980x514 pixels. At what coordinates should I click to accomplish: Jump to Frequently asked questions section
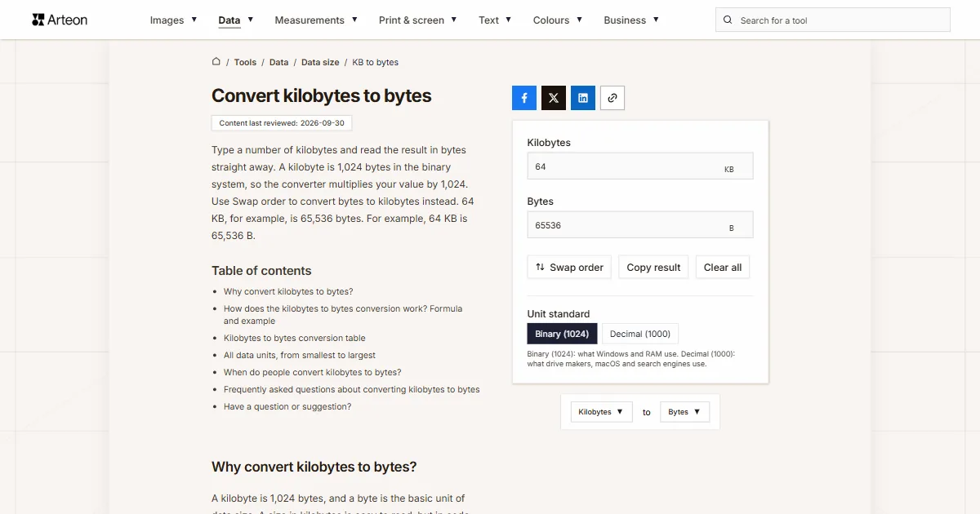352,389
